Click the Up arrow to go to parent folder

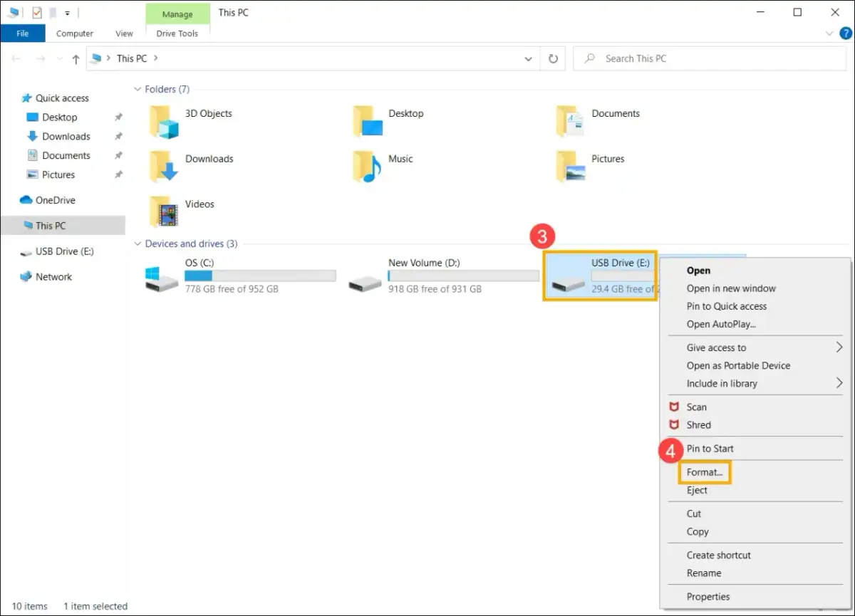pyautogui.click(x=75, y=58)
